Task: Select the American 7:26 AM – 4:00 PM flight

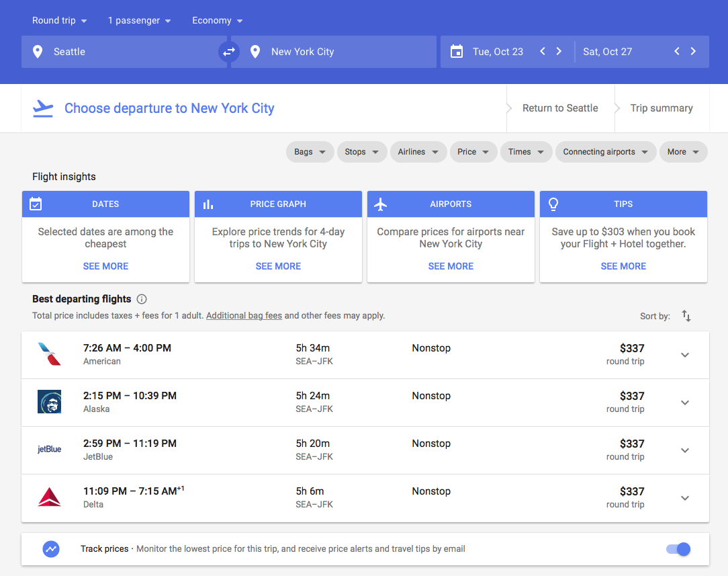Action: coord(365,355)
